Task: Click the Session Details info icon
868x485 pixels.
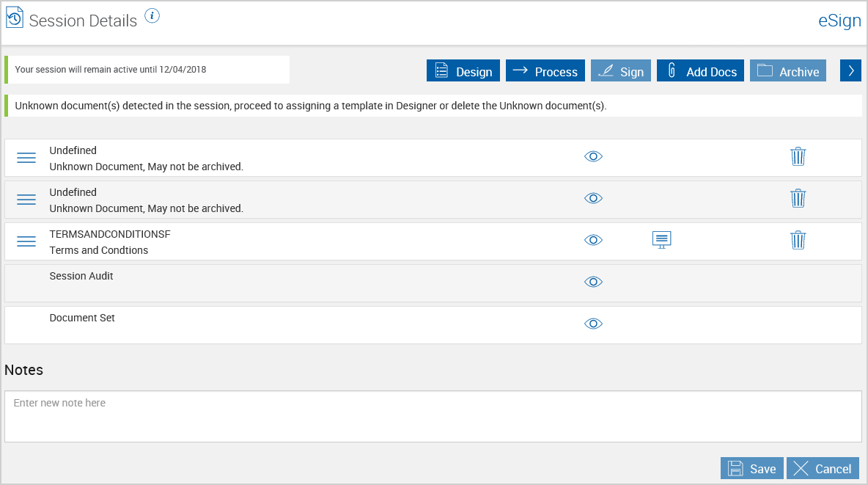Action: (x=152, y=16)
